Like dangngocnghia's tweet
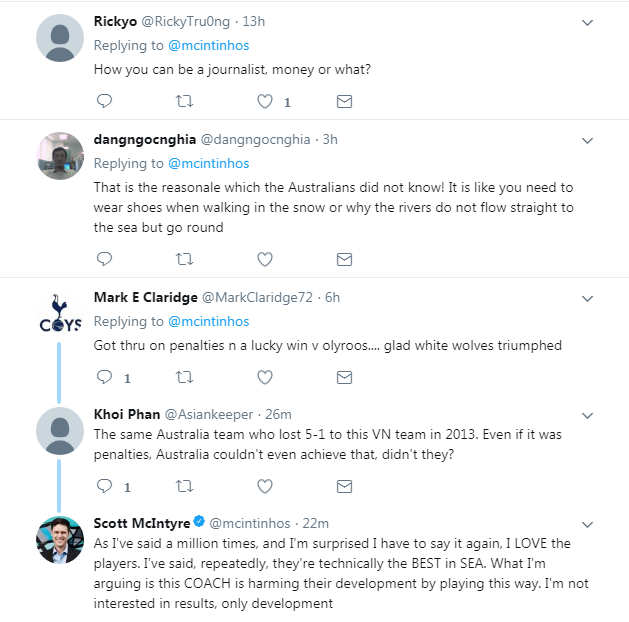The width and height of the screenshot is (629, 622). [x=265, y=259]
